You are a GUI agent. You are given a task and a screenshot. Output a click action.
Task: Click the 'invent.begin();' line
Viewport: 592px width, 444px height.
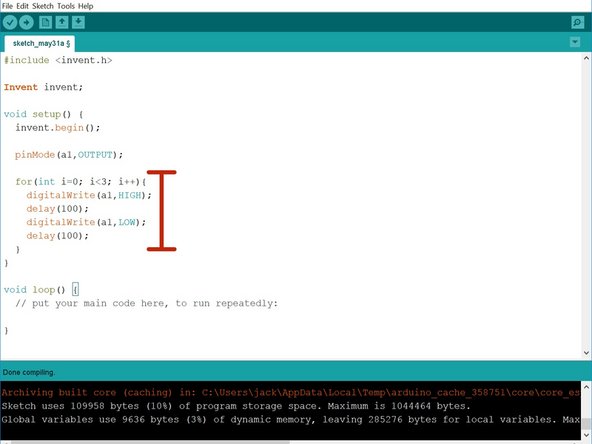(58, 128)
